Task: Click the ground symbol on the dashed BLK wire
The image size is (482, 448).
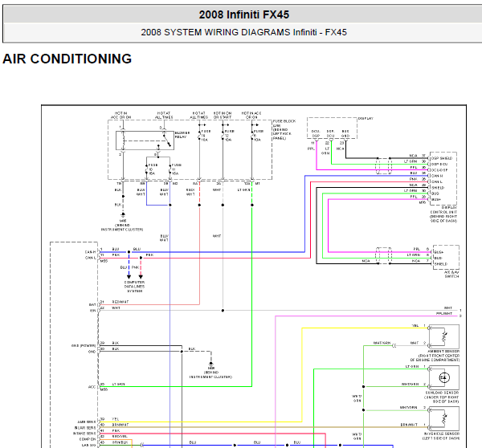Action: tap(211, 364)
